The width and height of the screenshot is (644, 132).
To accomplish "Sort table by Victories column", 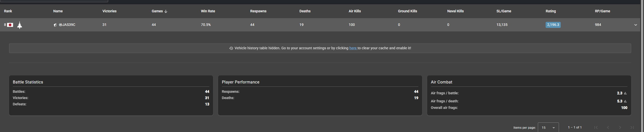I will pos(109,11).
